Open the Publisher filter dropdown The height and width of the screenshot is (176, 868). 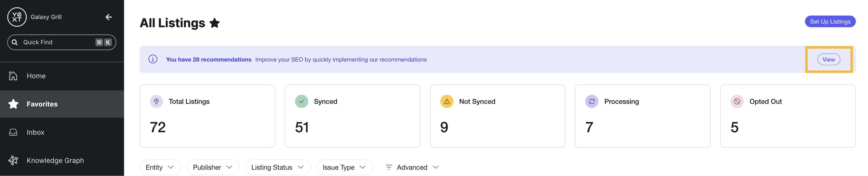pyautogui.click(x=213, y=167)
